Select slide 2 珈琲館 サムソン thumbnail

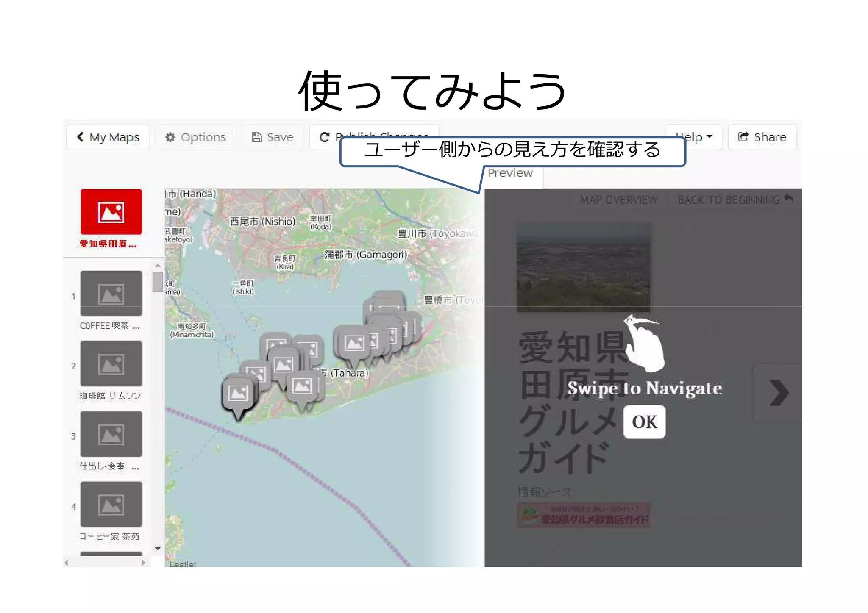pyautogui.click(x=111, y=363)
